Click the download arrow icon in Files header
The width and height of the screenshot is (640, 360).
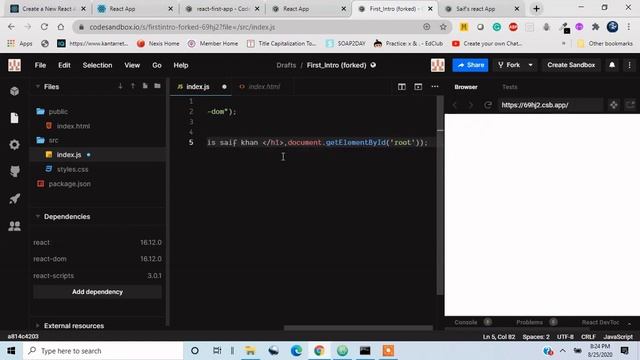point(120,86)
